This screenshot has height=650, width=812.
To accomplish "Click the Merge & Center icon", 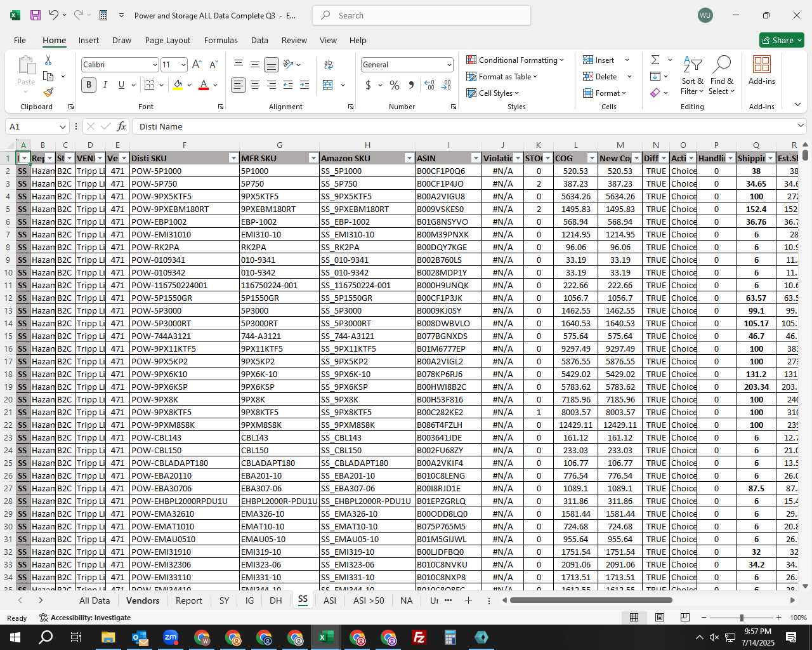I will click(x=328, y=85).
